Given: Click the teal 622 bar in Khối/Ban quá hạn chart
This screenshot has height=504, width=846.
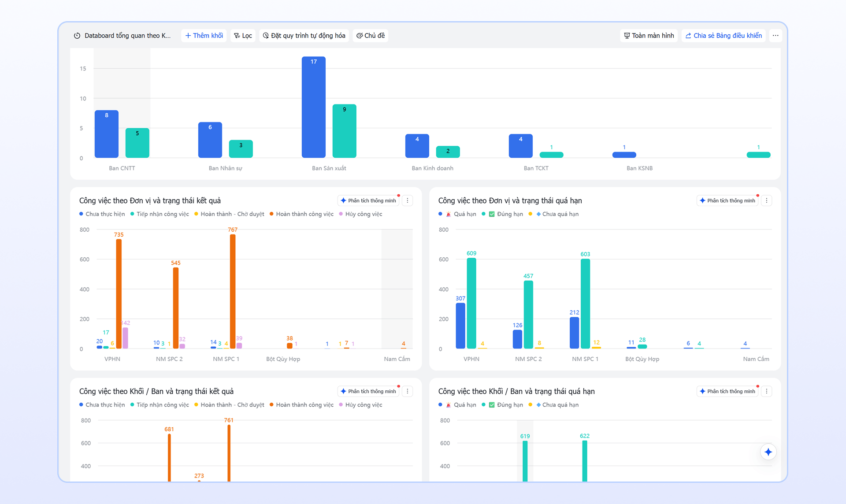Looking at the screenshot, I should tap(585, 461).
